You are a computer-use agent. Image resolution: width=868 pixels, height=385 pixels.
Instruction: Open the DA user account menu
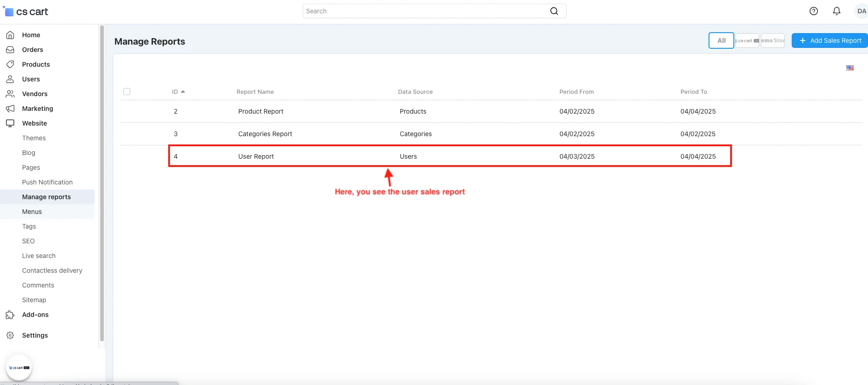(861, 11)
